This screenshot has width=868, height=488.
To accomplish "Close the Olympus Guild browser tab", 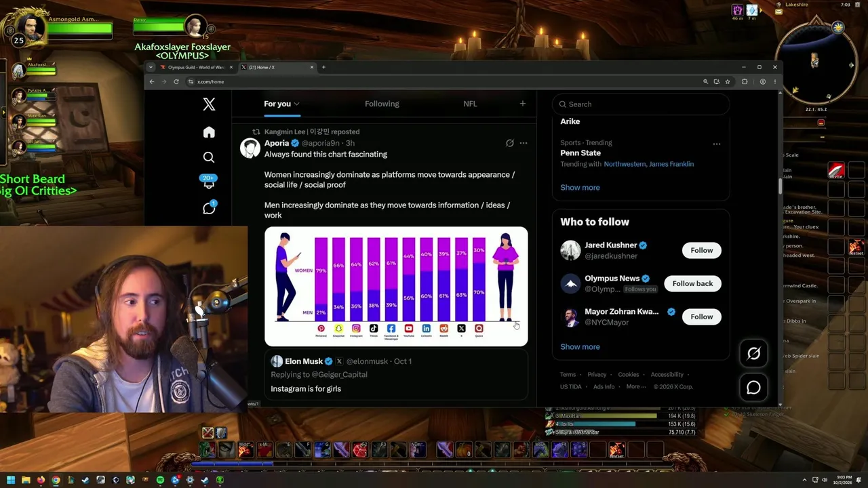I will 231,67.
